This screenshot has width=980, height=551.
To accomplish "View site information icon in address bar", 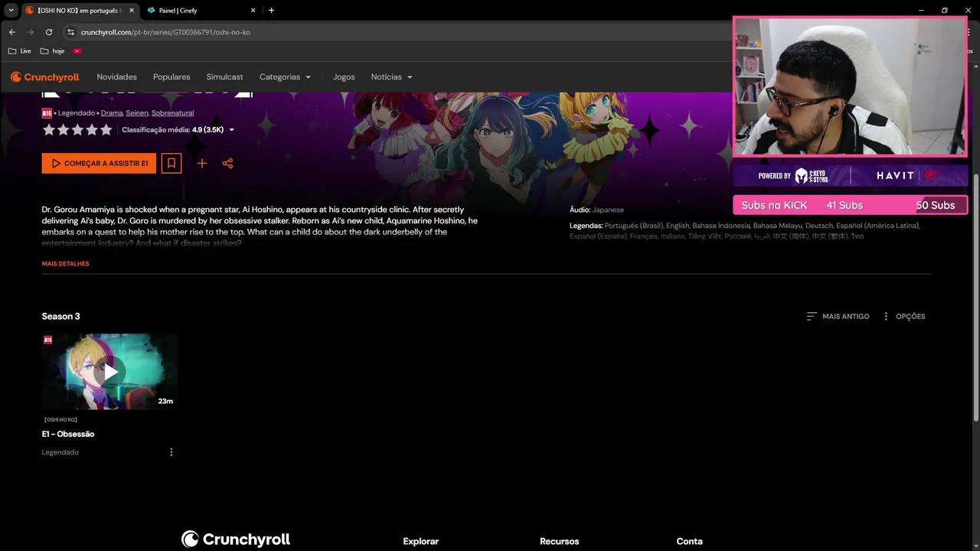I will pos(71,32).
